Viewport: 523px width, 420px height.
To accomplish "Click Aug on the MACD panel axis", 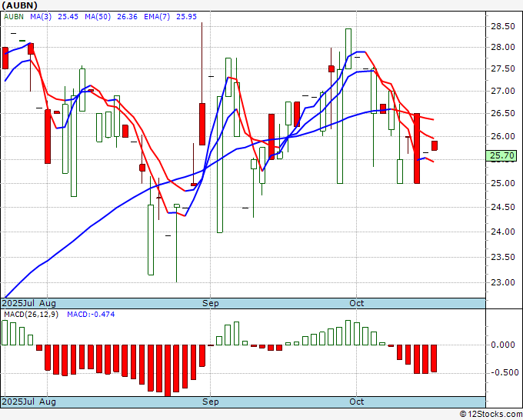I will pos(48,402).
